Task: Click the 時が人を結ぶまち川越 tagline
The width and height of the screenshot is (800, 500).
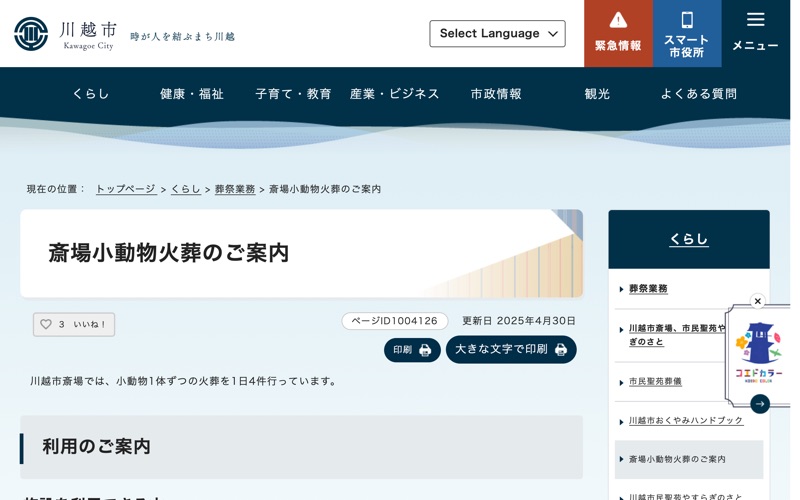Action: 182,36
